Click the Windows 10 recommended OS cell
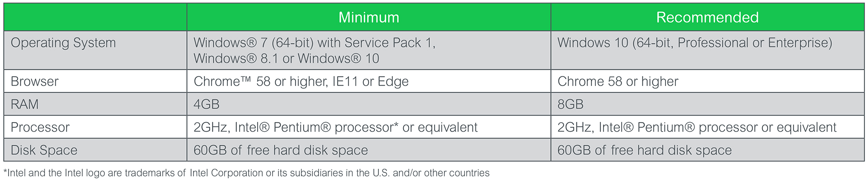868x186 pixels. pos(708,50)
